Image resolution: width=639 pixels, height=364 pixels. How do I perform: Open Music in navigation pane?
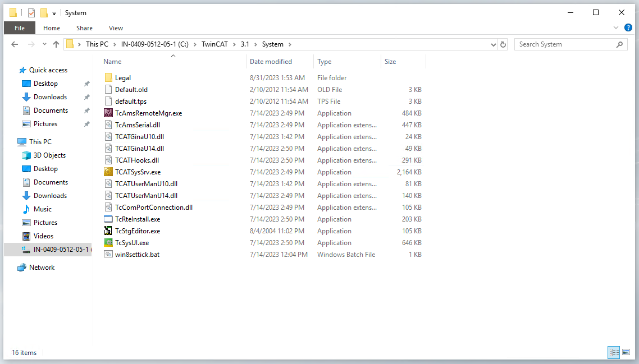pos(42,209)
